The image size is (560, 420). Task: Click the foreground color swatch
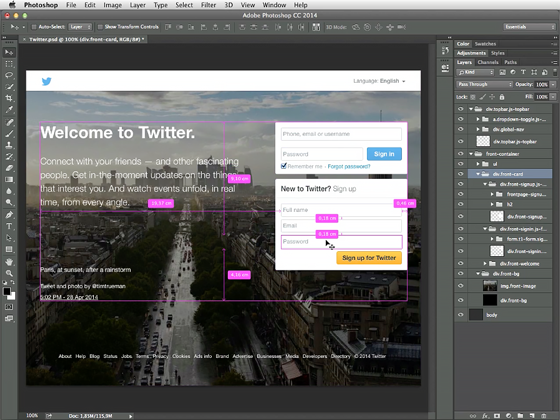pyautogui.click(x=7, y=291)
